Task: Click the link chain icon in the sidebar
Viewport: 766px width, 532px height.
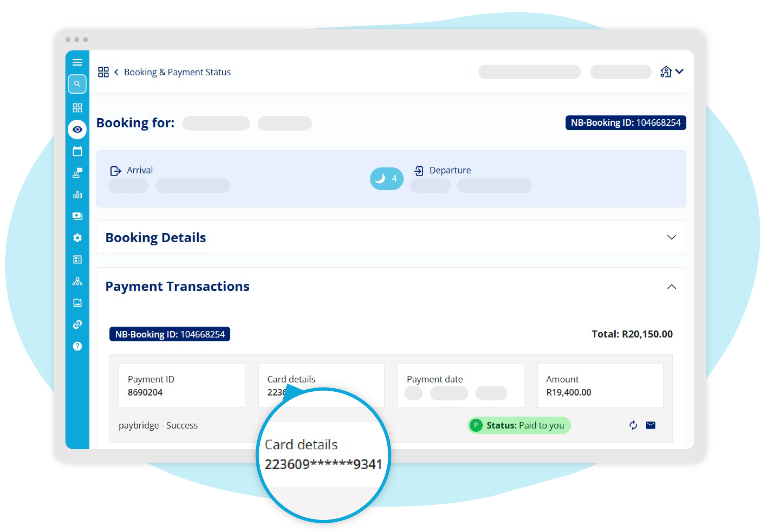Action: click(x=77, y=324)
